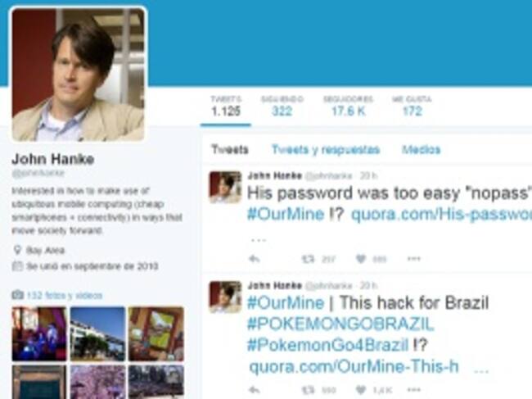Open the blue building photo thumbnail
The height and width of the screenshot is (399, 532).
[x=97, y=333]
